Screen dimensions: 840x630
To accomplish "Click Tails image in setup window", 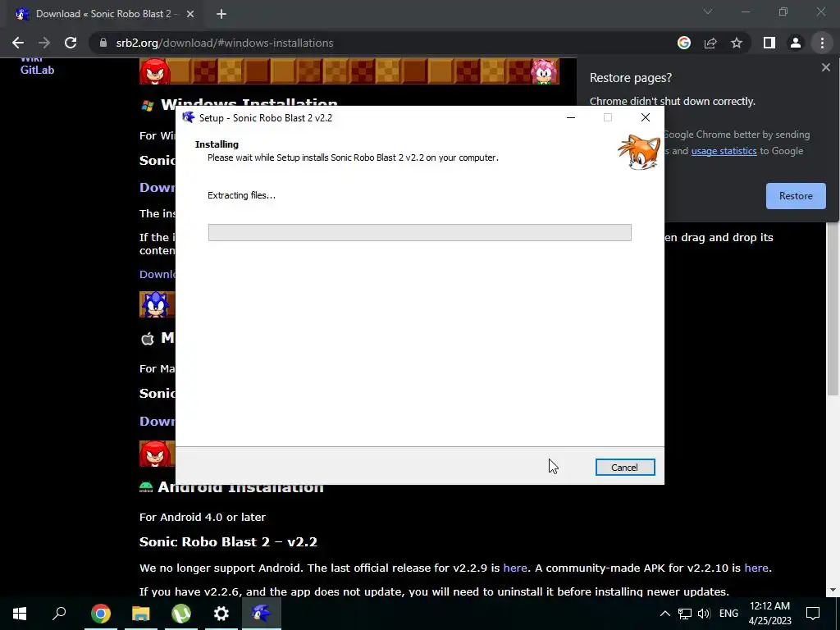I will 638,153.
